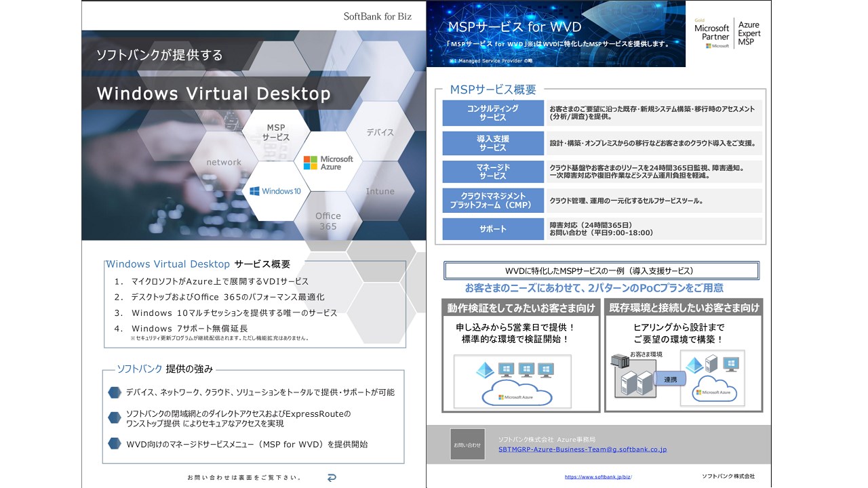Click the ソフトバンク 提供の強み heading

tap(165, 369)
